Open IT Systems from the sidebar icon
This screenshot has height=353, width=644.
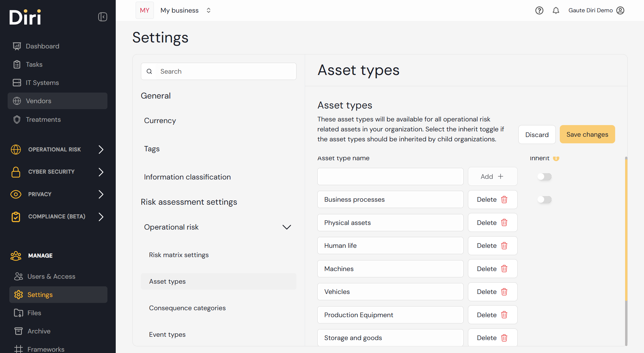[17, 83]
